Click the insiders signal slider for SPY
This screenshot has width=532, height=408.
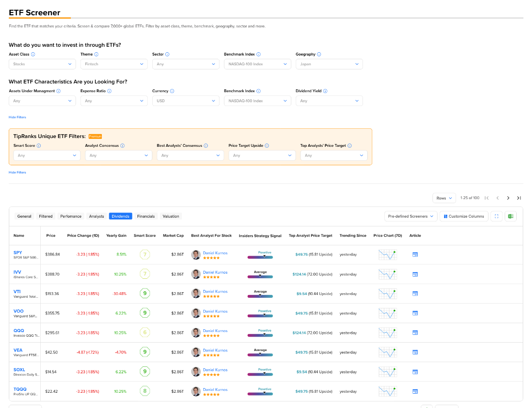coord(260,257)
